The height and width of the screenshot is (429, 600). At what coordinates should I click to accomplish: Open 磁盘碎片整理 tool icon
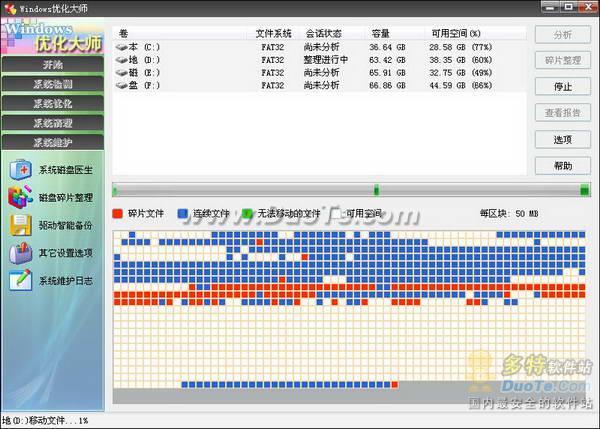point(21,197)
